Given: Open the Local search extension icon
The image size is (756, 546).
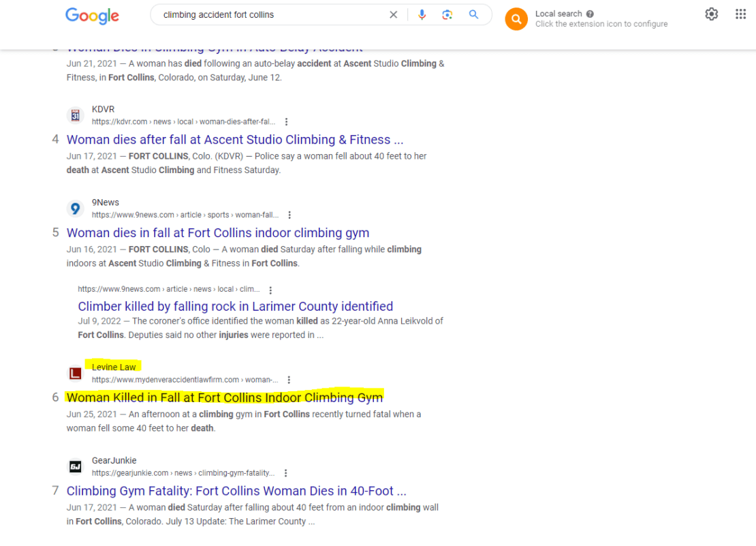Looking at the screenshot, I should pyautogui.click(x=516, y=18).
